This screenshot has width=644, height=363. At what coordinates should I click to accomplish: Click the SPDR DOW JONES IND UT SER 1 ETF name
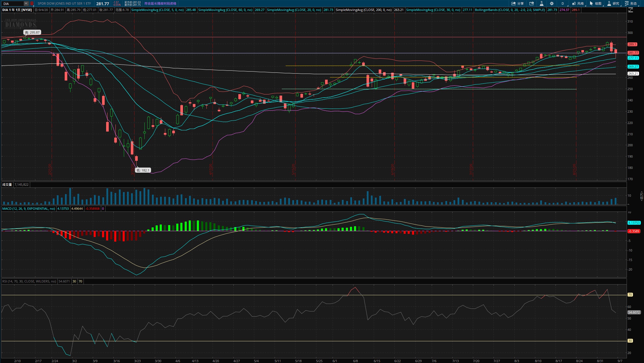click(x=64, y=3)
